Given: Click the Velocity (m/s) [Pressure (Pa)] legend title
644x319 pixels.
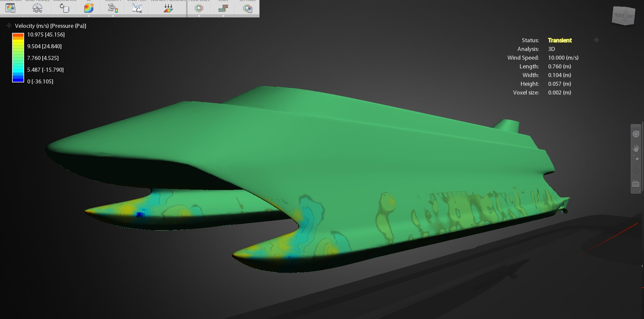Looking at the screenshot, I should (51, 26).
